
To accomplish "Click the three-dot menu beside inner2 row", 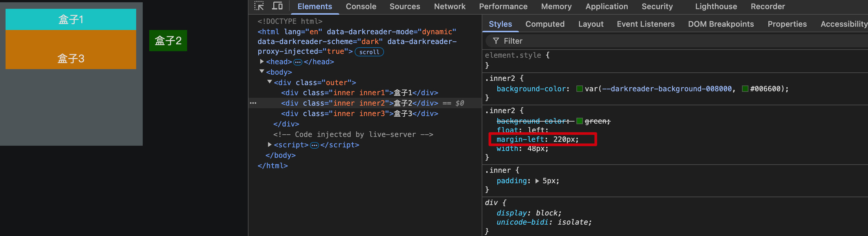I will pyautogui.click(x=253, y=103).
